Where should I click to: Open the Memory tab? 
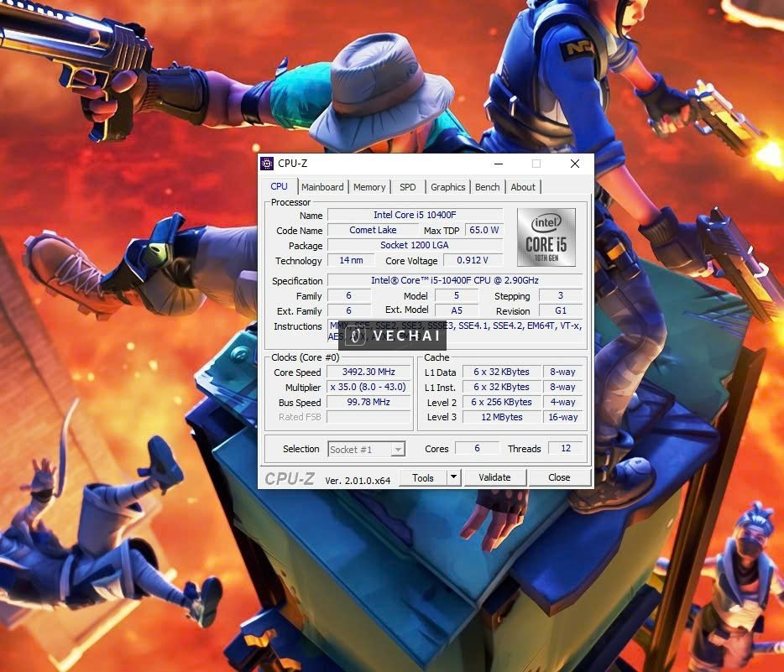369,186
